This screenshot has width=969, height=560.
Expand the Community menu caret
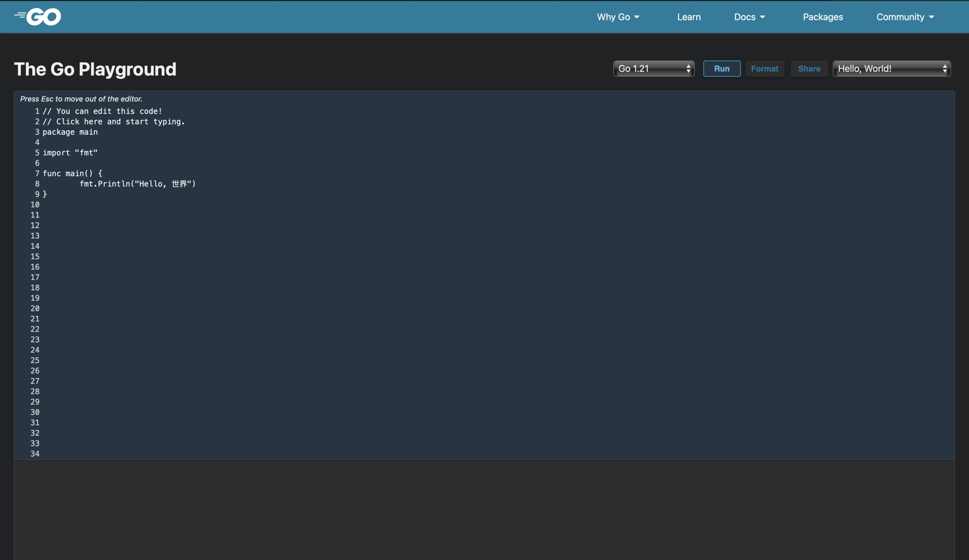click(932, 17)
